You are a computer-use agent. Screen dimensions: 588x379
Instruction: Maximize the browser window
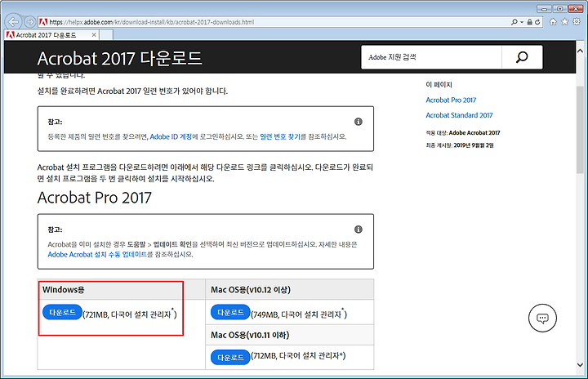(x=560, y=9)
